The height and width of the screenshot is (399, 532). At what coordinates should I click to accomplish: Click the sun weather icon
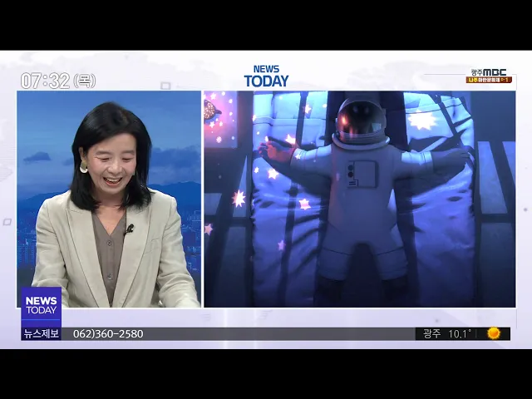494,333
